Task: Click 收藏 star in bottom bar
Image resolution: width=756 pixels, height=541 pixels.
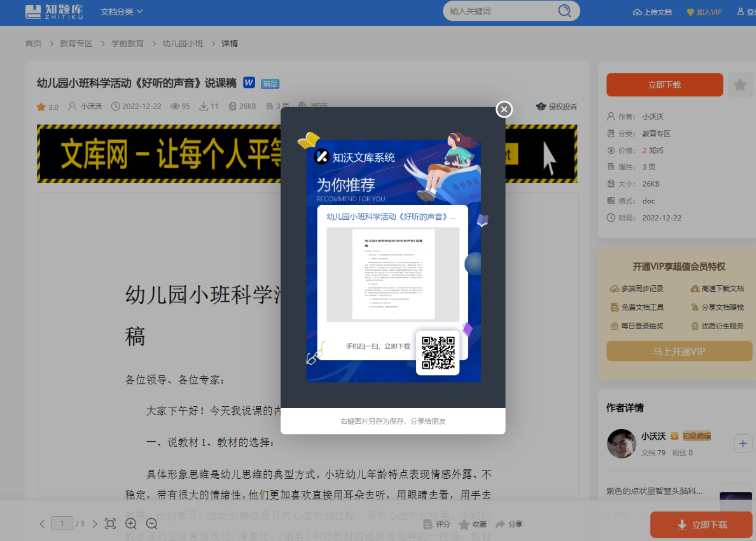Action: pyautogui.click(x=473, y=524)
